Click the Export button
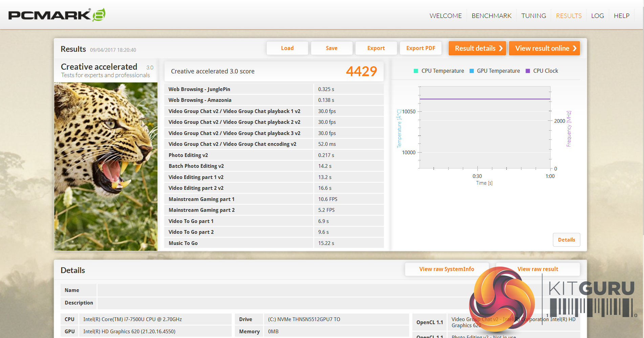 [376, 48]
